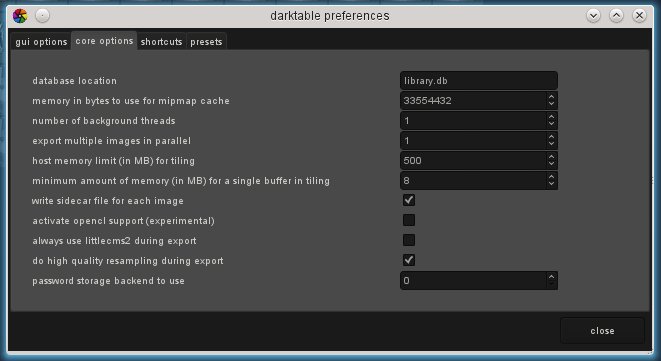Click the host memory limit field showing 500
The height and width of the screenshot is (361, 661).
(473, 161)
